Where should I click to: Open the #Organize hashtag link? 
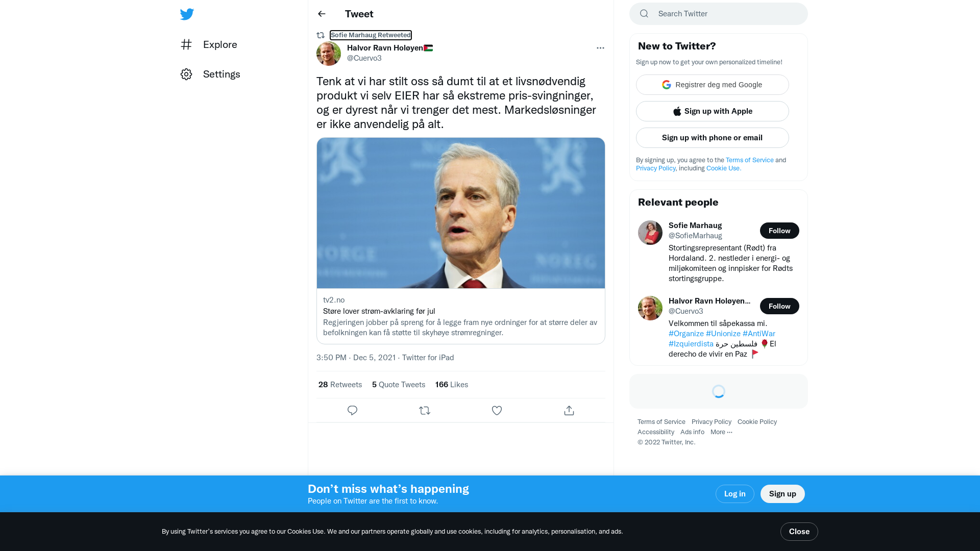(686, 334)
